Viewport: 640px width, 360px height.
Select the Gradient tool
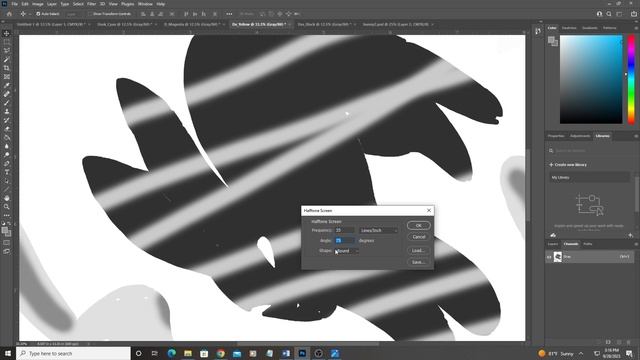tap(7, 138)
